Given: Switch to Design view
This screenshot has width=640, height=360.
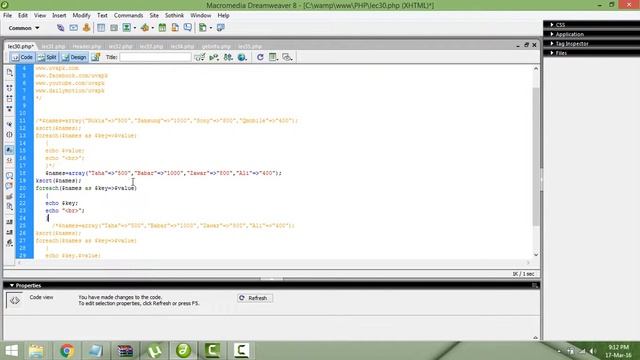Looking at the screenshot, I should pyautogui.click(x=74, y=58).
